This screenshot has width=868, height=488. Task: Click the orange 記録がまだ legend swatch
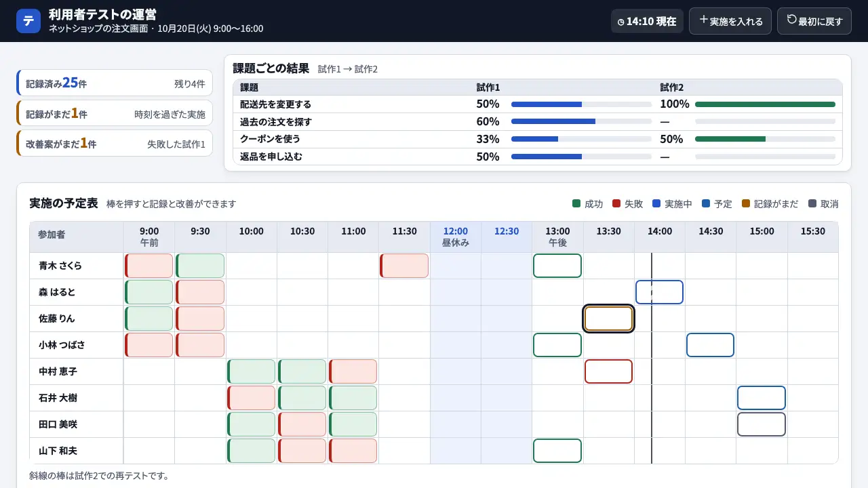tap(746, 203)
